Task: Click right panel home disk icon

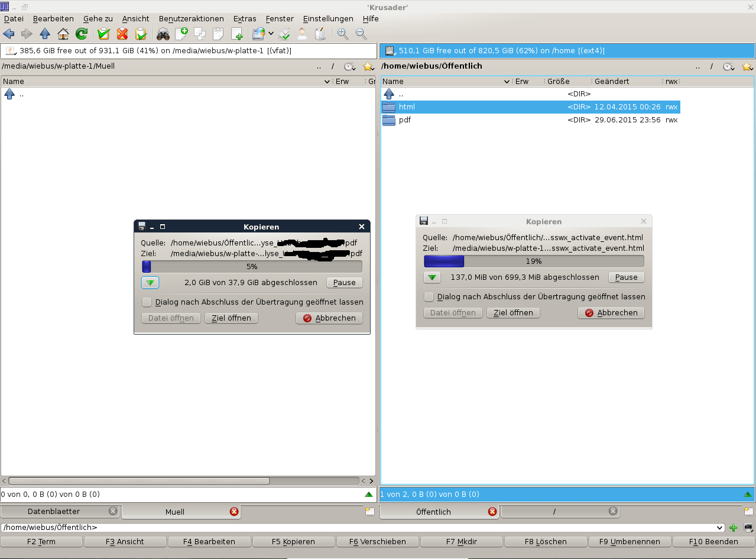Action: (x=390, y=51)
